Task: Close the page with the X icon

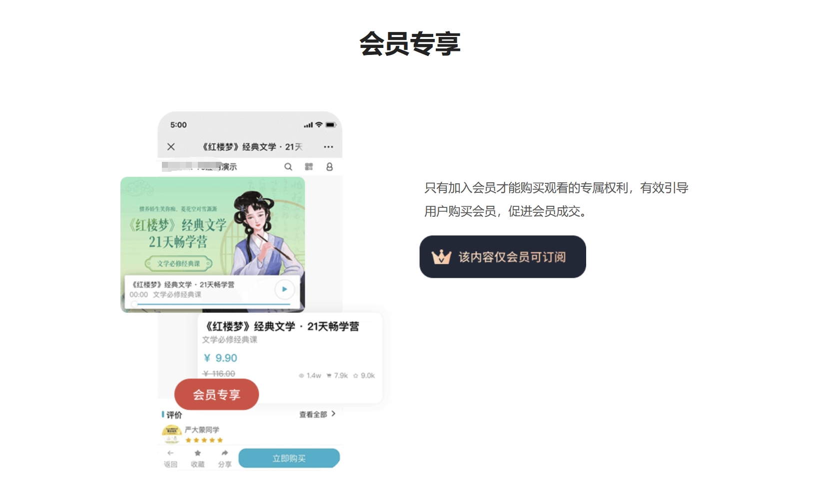Action: tap(171, 147)
